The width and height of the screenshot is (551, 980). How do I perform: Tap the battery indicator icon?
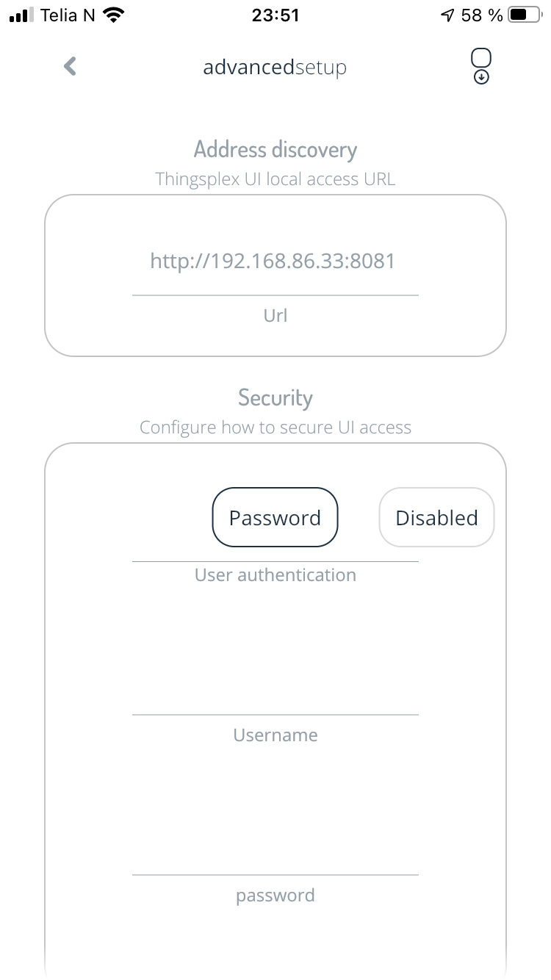(x=525, y=15)
